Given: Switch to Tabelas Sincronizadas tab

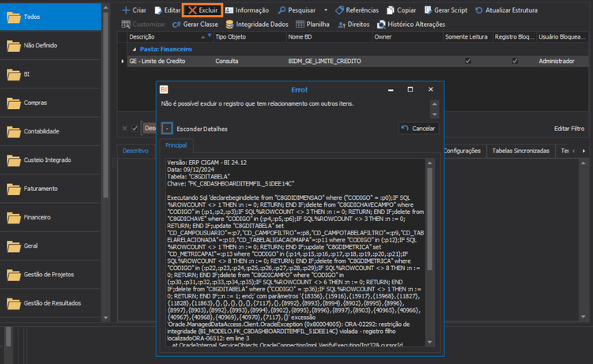Looking at the screenshot, I should click(520, 151).
